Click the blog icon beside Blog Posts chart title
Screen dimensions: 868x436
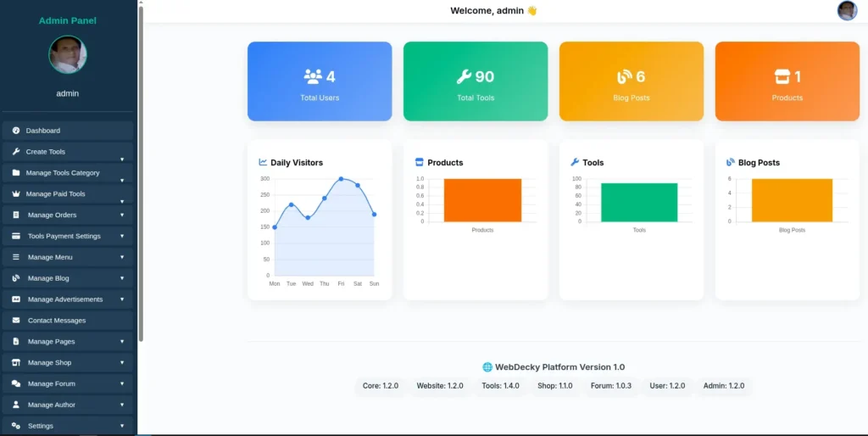click(731, 162)
